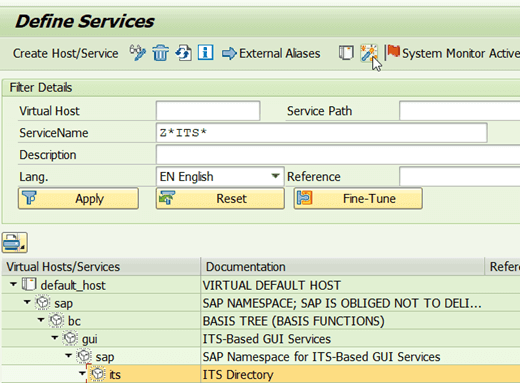Select Create Host/Service
Screen dimensions: 520x383
(x=65, y=53)
